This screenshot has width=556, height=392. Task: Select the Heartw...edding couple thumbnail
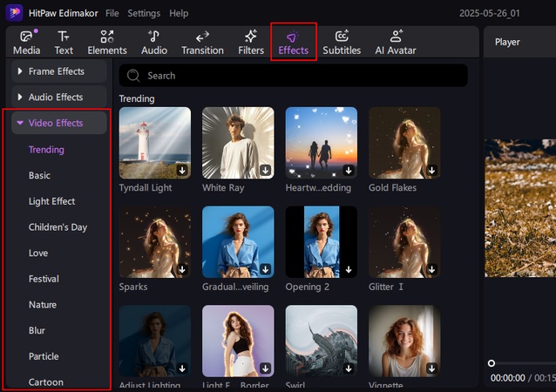(x=322, y=143)
